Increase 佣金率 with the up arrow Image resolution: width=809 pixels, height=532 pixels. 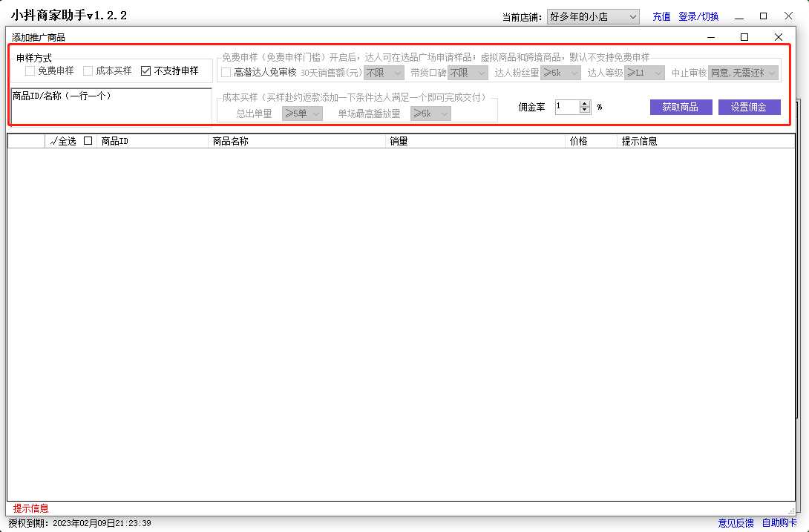(585, 104)
